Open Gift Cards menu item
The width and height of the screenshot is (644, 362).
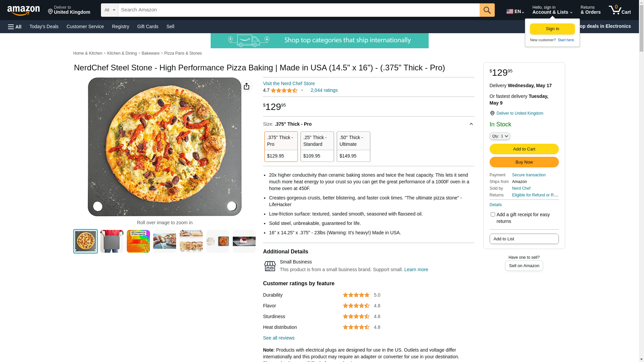coord(148,26)
